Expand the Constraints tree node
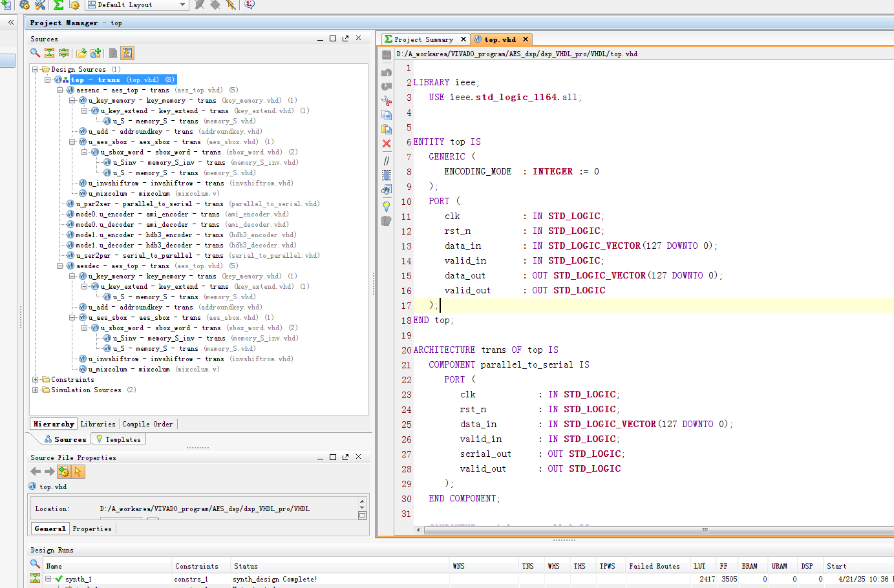This screenshot has height=588, width=894. click(x=36, y=379)
